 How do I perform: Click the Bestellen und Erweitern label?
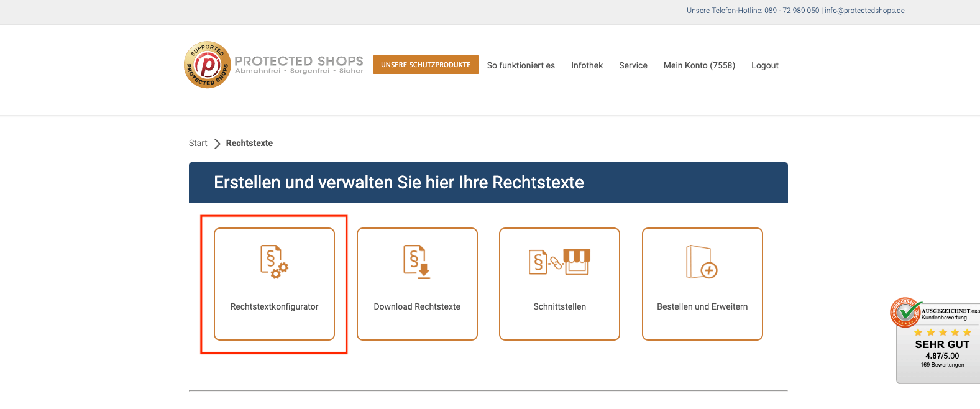tap(702, 306)
